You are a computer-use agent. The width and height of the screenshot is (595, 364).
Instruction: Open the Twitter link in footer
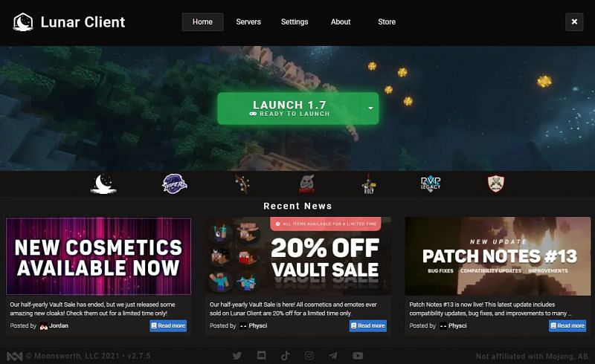[x=237, y=356]
